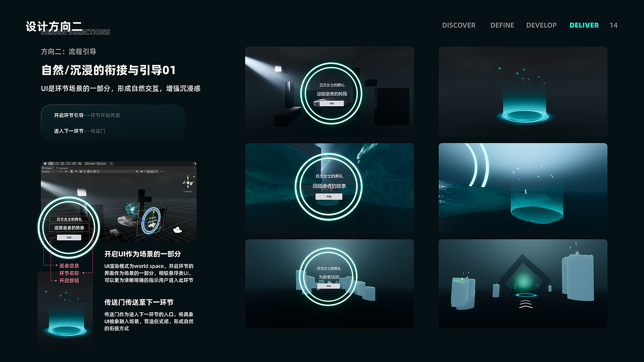Viewport: 644px width, 362px height.
Task: Select the Rotate tool
Action: click(57, 163)
